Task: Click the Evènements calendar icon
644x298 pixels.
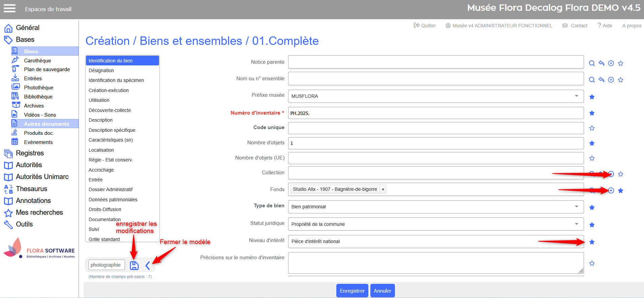Action: (15, 141)
